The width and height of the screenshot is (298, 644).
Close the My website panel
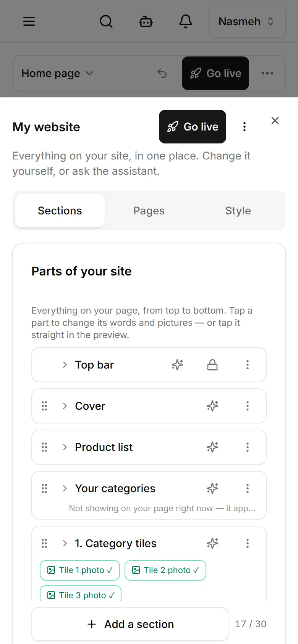[275, 121]
